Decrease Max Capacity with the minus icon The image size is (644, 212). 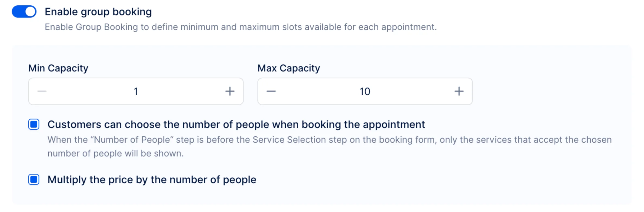[271, 91]
